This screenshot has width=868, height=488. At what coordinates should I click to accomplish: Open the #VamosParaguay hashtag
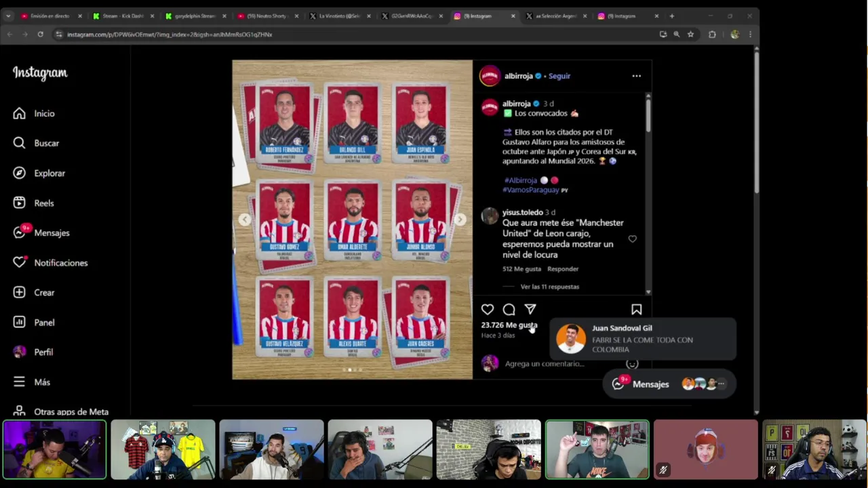pos(532,190)
